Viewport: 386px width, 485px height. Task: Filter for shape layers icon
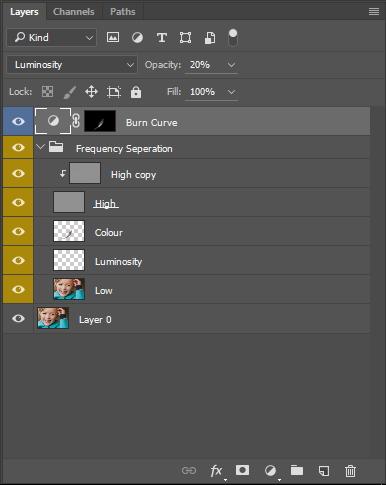tap(185, 38)
